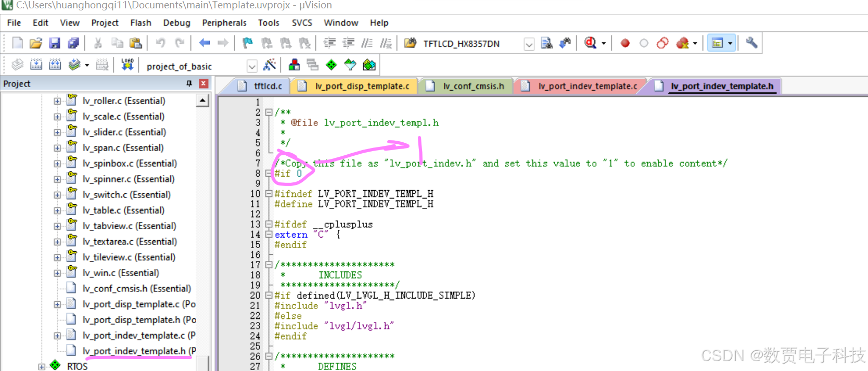Redo edit arrow icon

click(180, 43)
